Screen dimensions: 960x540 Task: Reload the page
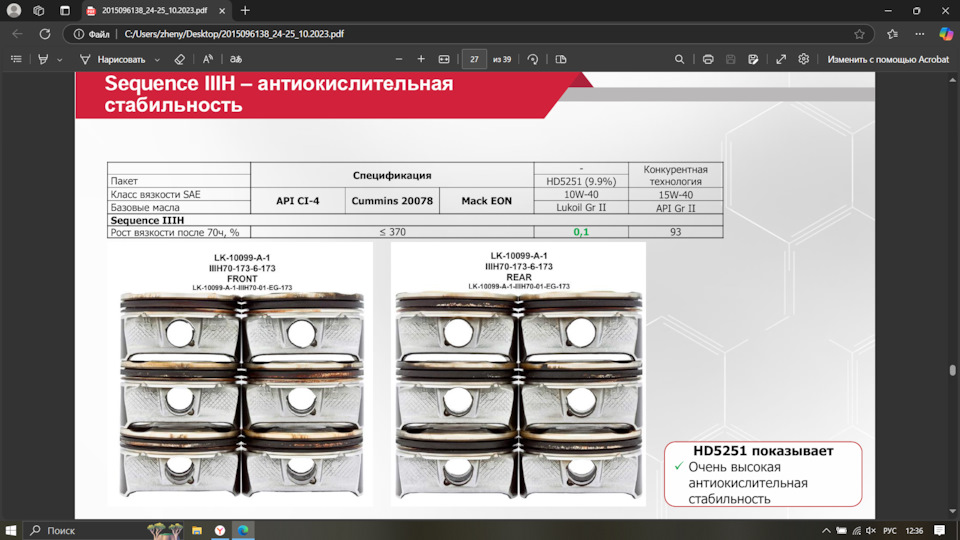(45, 34)
